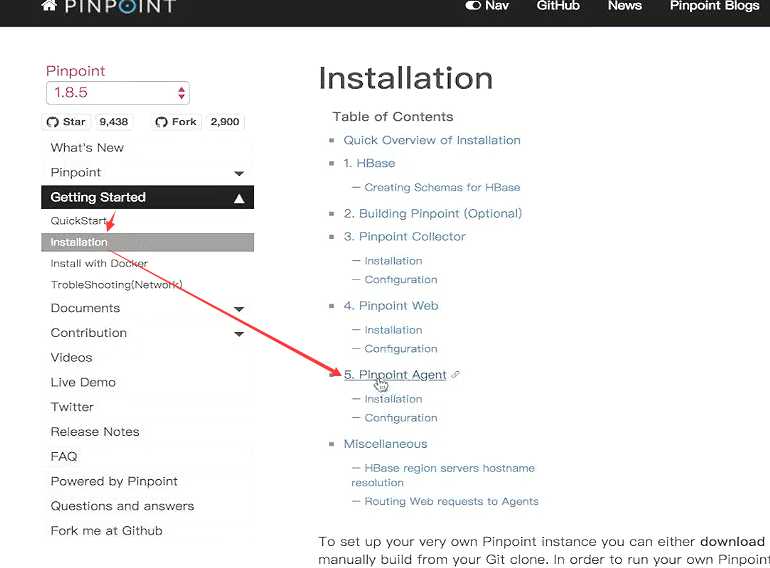
Task: Jump to 4. Pinpoint Web section
Action: click(391, 306)
